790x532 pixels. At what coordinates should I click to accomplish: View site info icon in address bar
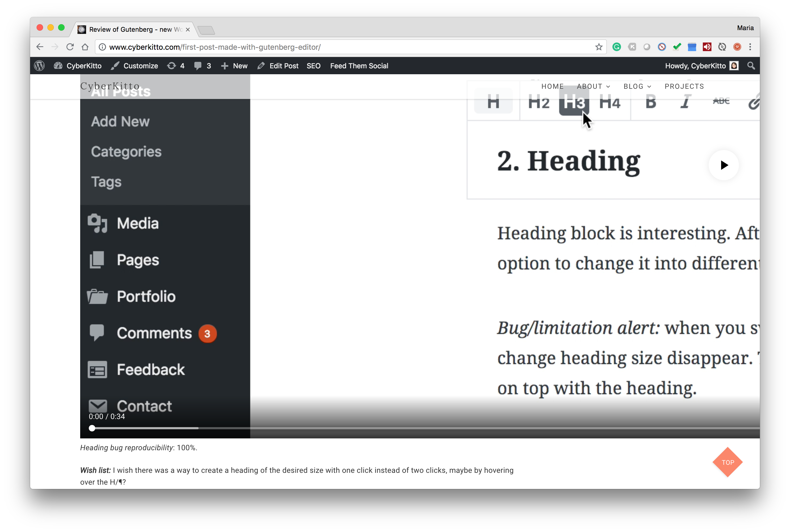pyautogui.click(x=102, y=47)
